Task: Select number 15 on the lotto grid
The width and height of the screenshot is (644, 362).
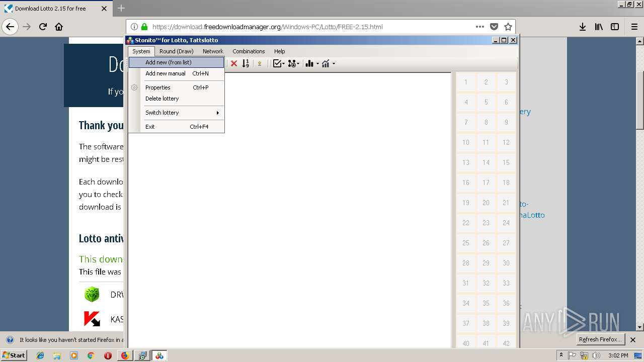Action: click(x=506, y=162)
